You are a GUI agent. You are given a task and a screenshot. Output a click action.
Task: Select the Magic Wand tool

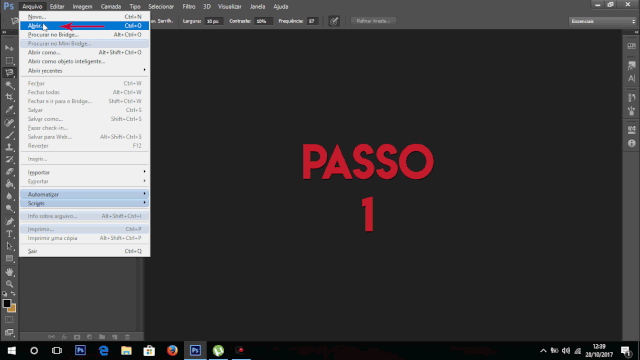9,85
